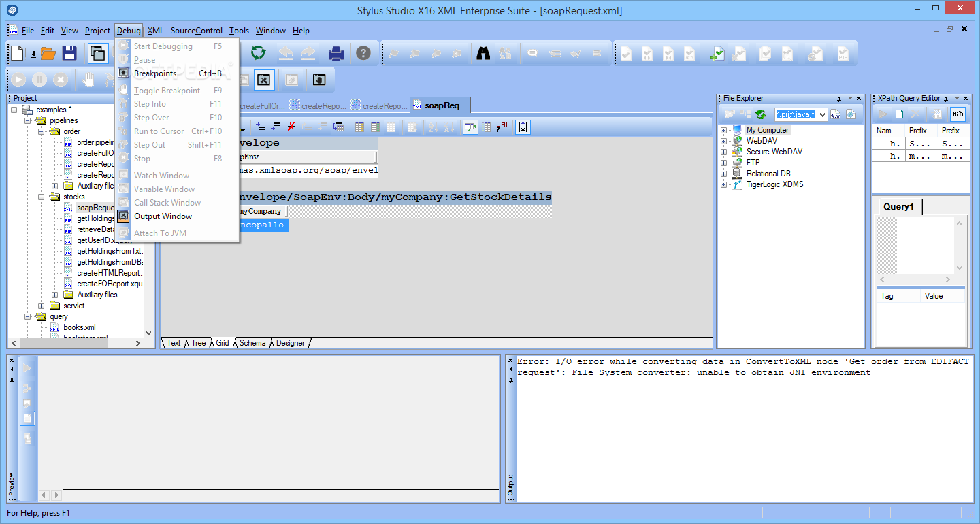Collapse the stocks folder

pos(42,197)
